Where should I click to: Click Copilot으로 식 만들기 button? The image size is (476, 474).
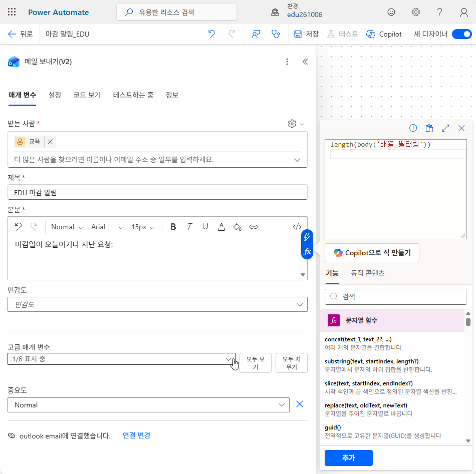(372, 253)
